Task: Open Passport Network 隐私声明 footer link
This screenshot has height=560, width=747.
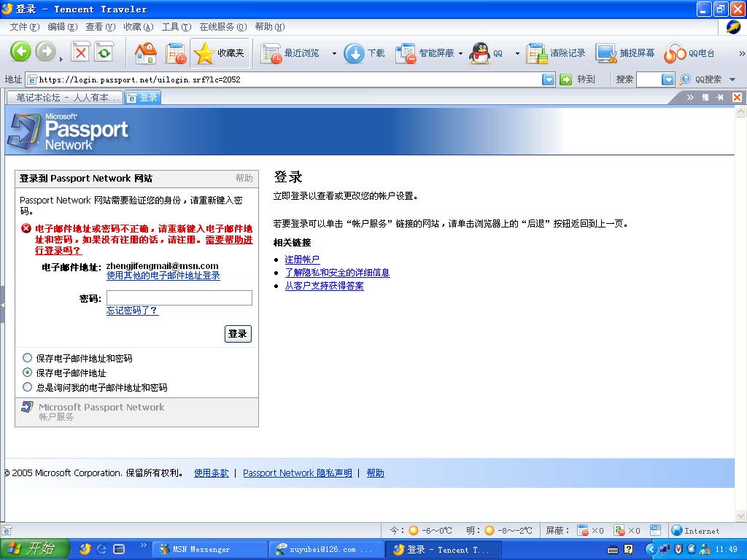Action: click(298, 472)
